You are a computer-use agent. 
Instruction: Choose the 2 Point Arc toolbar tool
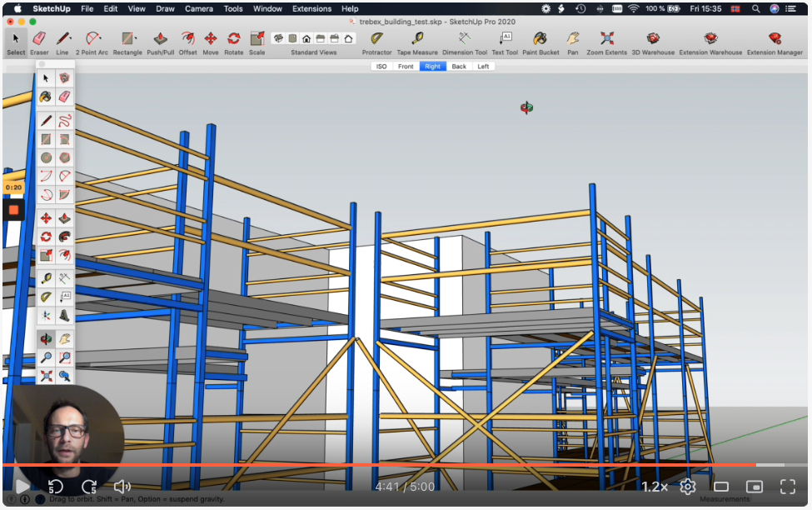point(92,42)
